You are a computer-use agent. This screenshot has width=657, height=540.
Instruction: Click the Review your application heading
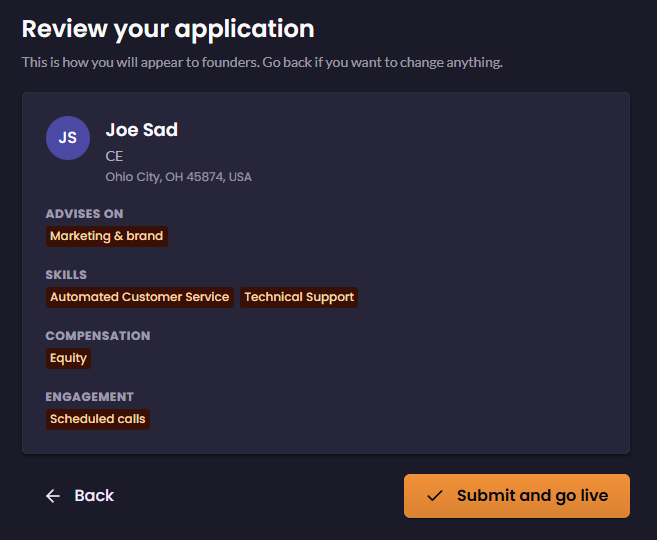(x=168, y=29)
